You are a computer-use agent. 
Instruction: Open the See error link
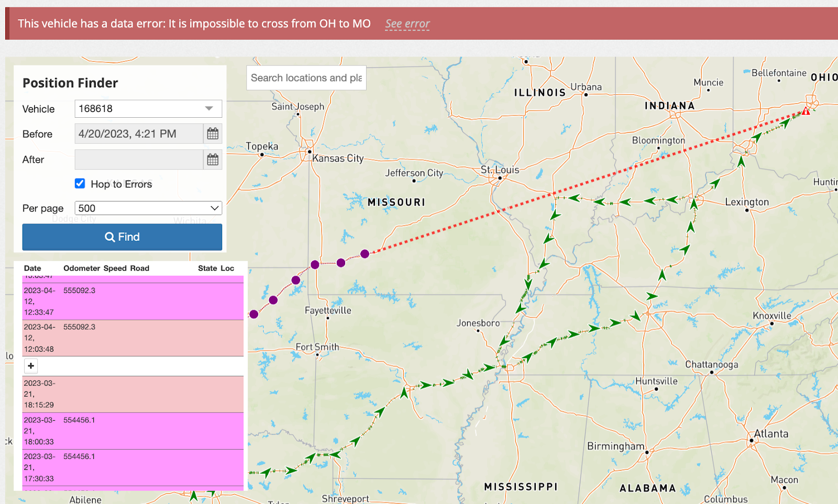407,24
